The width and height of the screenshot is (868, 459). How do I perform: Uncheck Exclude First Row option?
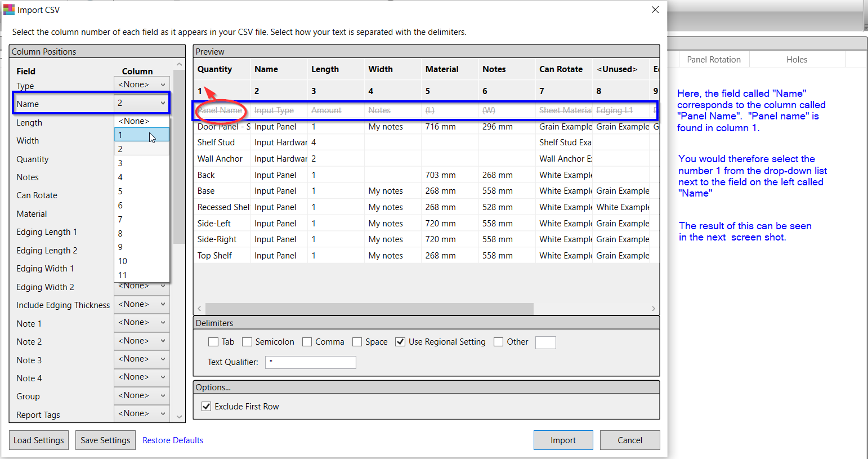tap(207, 407)
